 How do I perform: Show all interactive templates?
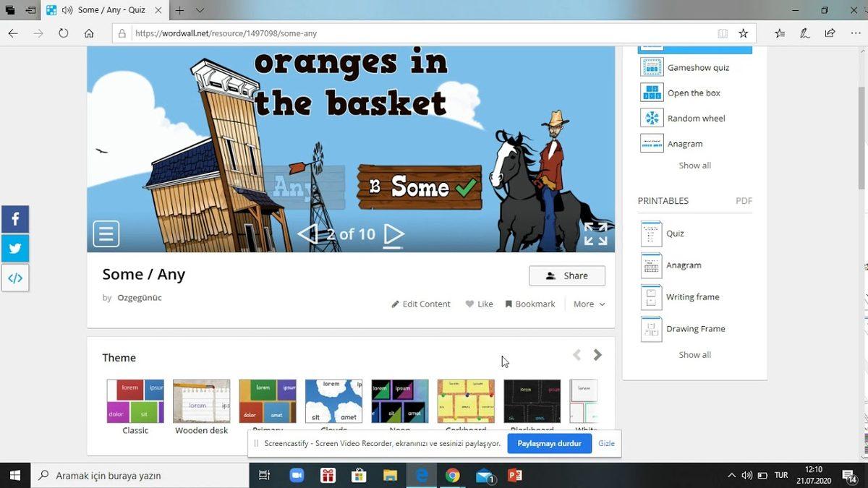coord(694,165)
